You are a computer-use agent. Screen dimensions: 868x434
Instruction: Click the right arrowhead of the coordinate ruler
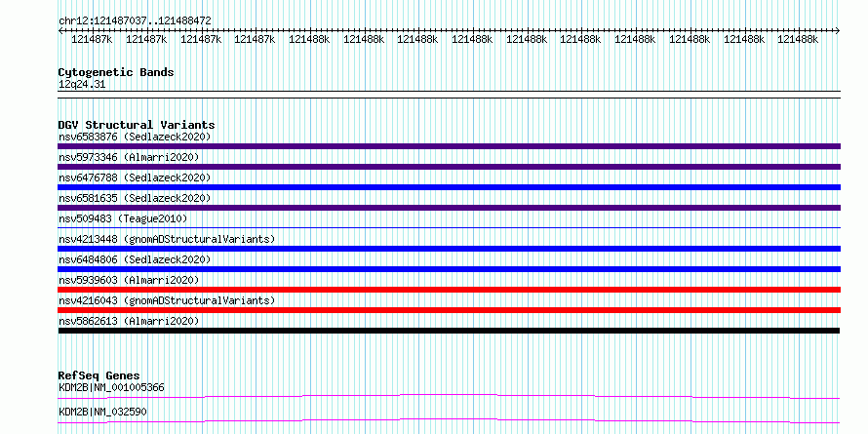837,30
